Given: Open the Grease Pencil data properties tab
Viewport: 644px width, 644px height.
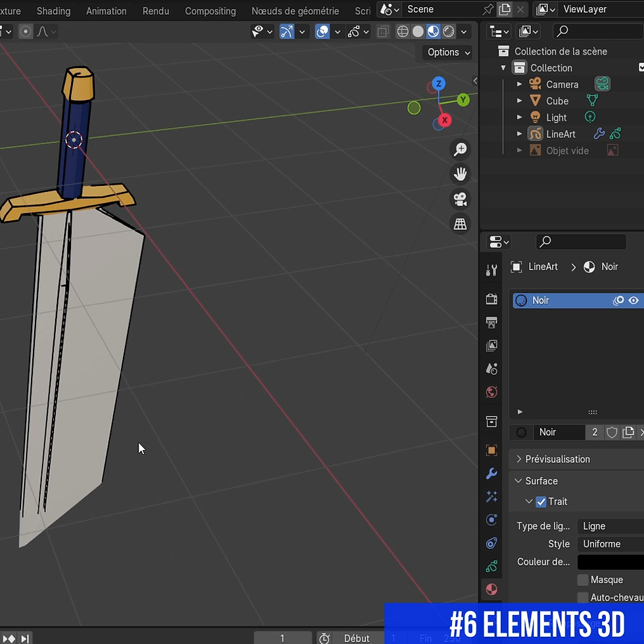Looking at the screenshot, I should click(x=492, y=566).
